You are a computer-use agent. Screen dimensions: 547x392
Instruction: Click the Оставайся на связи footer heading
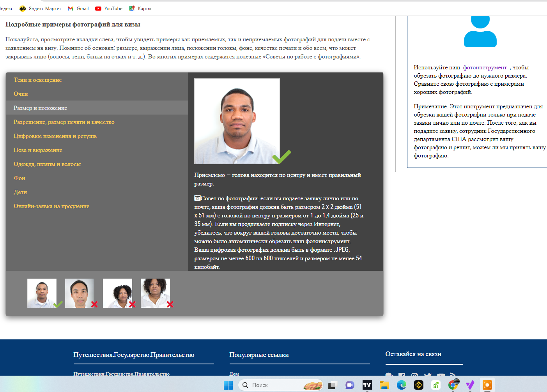pos(413,354)
